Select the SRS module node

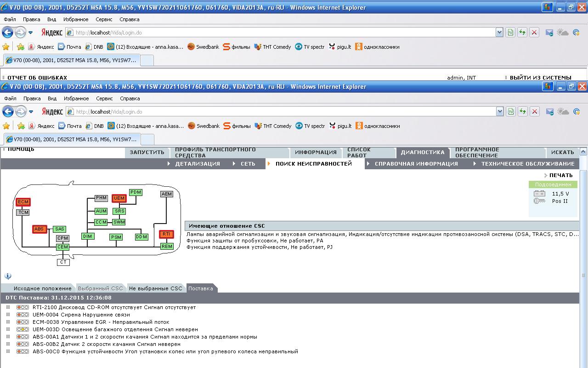119,211
